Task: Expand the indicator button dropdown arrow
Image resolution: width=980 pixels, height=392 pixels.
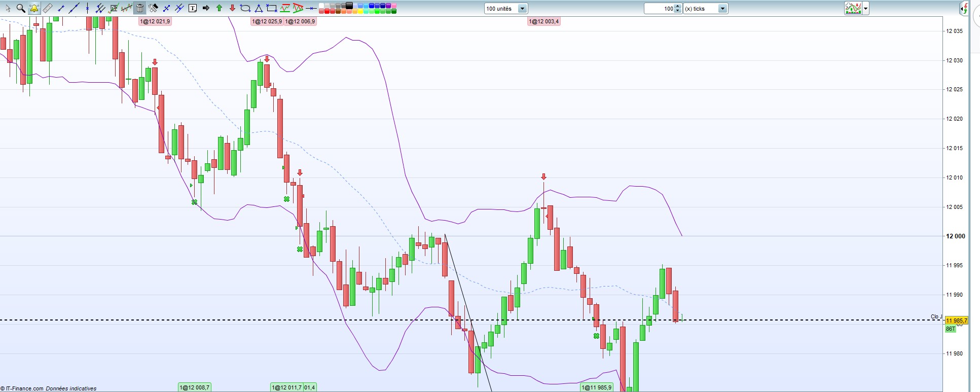Action: point(865,9)
